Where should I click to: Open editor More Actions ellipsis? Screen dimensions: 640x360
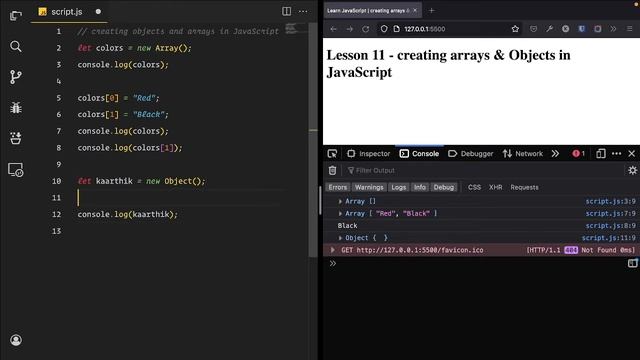303,11
